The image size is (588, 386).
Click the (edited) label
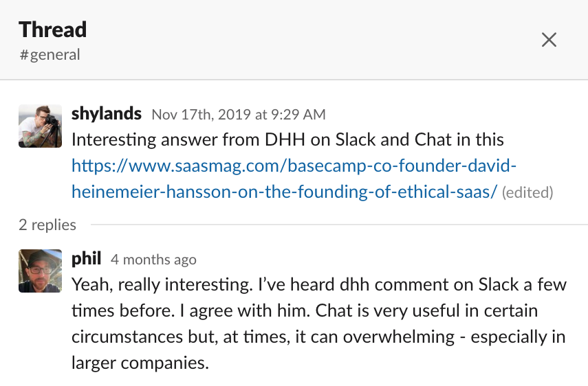pos(527,192)
